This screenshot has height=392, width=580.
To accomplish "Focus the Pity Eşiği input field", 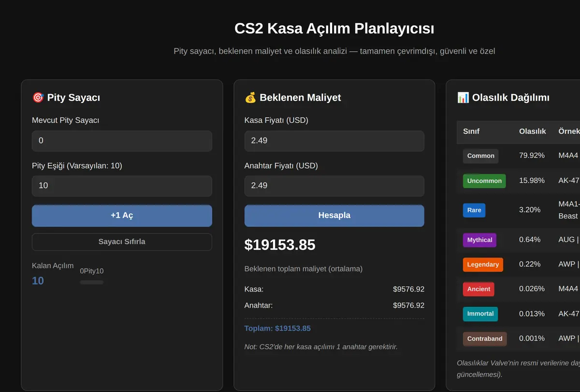I will [x=122, y=186].
